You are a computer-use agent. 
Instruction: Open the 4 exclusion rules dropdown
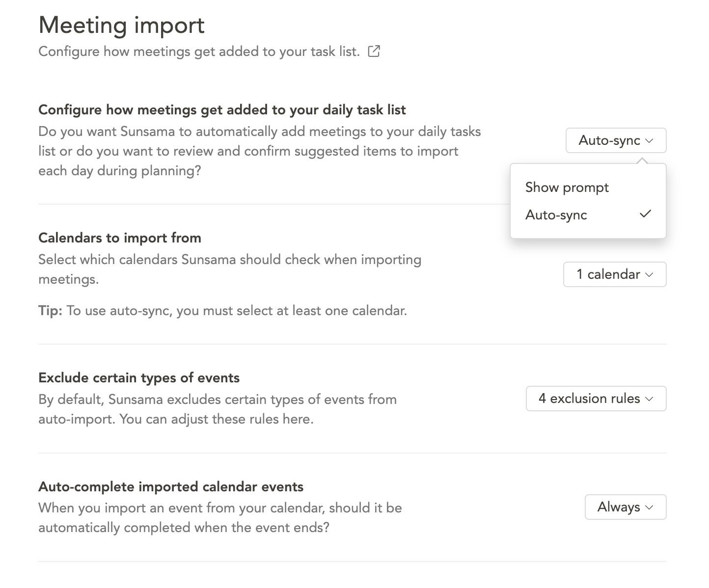[x=596, y=399]
